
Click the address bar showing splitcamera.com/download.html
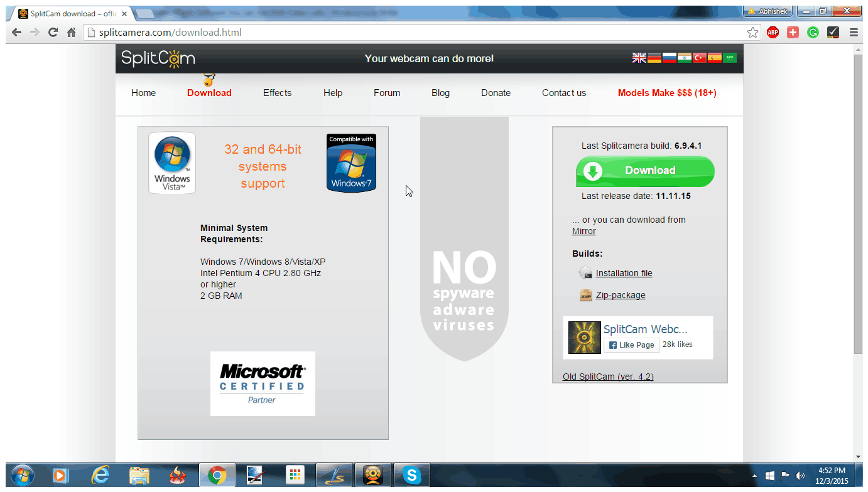422,33
